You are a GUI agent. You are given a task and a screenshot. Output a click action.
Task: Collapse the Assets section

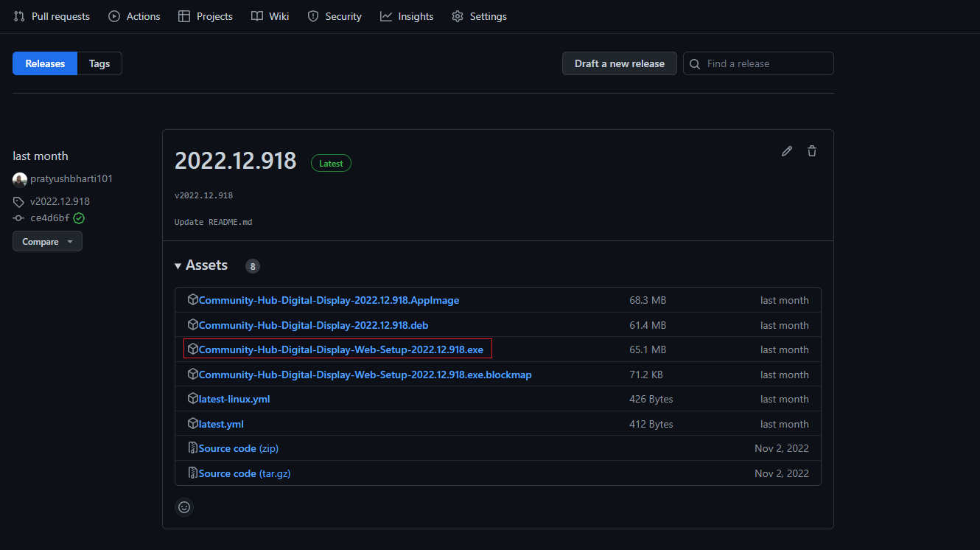(x=201, y=265)
